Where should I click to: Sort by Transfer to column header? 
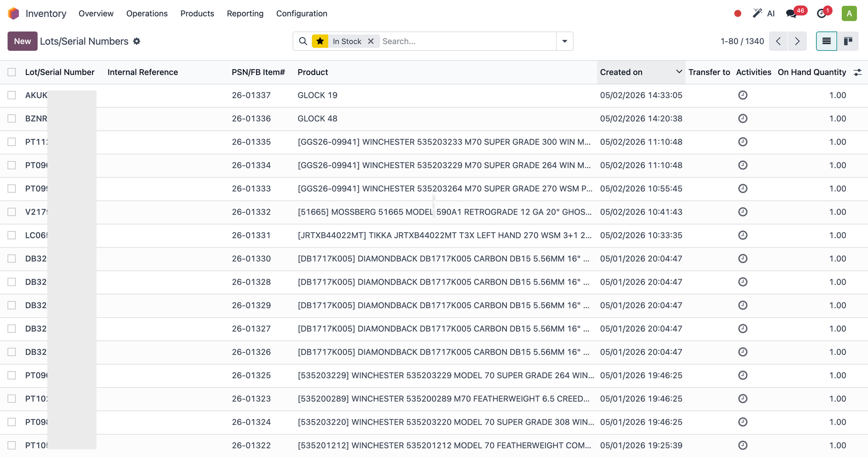[709, 72]
